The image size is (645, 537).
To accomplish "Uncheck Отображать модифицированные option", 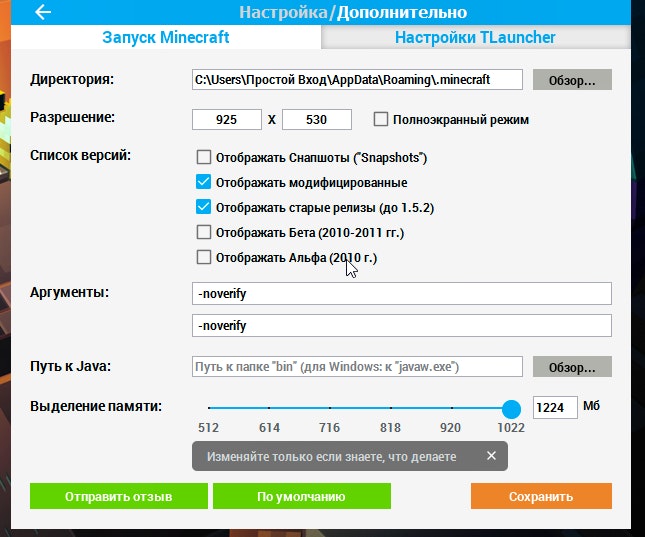I will tap(204, 182).
